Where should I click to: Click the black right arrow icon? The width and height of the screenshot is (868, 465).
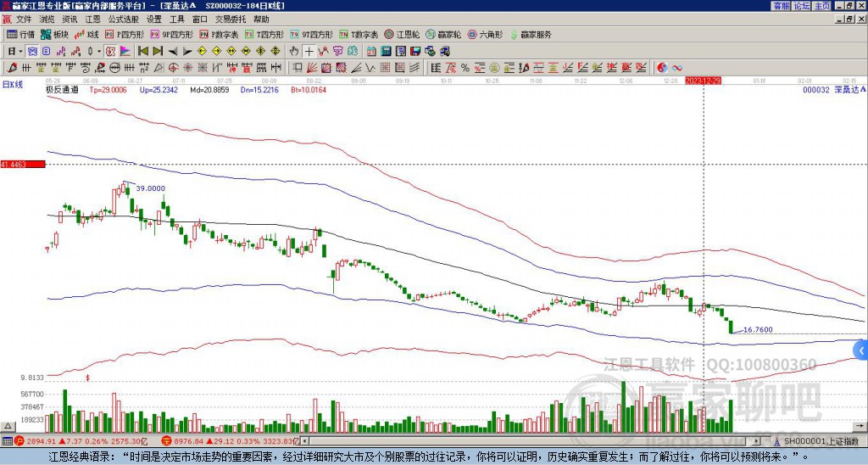coord(187,52)
